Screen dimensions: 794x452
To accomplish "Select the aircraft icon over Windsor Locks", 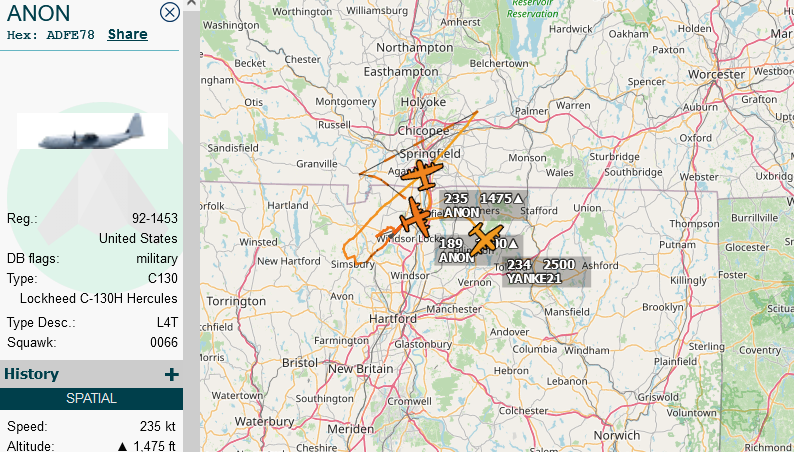I will pyautogui.click(x=415, y=217).
